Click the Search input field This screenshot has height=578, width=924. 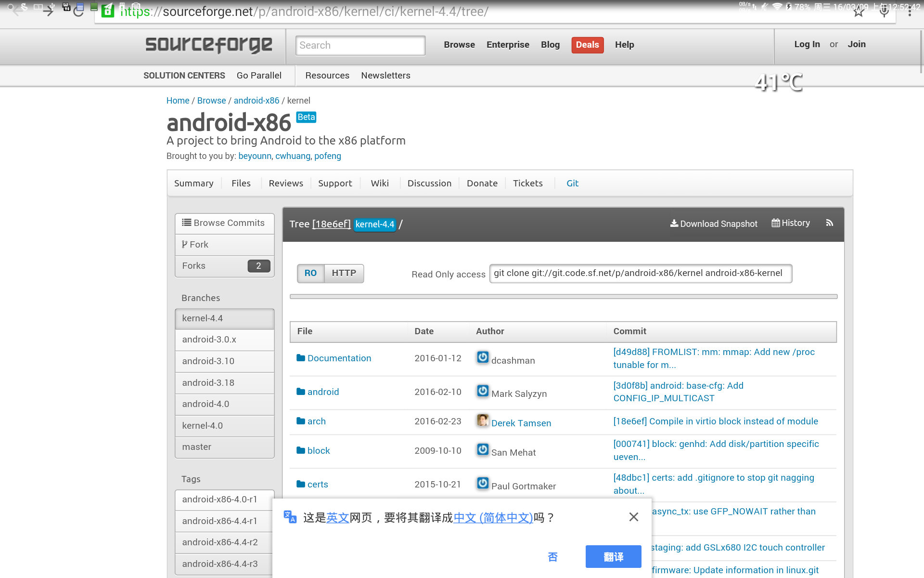coord(360,45)
